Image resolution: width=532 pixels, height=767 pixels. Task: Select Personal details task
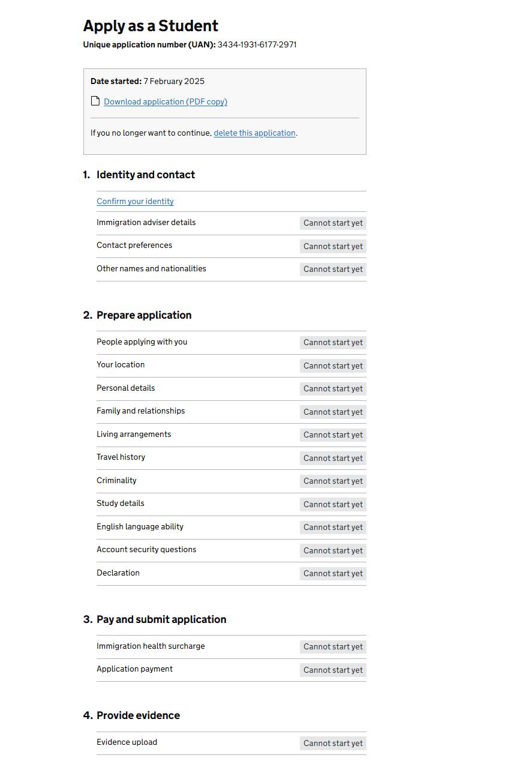click(126, 388)
